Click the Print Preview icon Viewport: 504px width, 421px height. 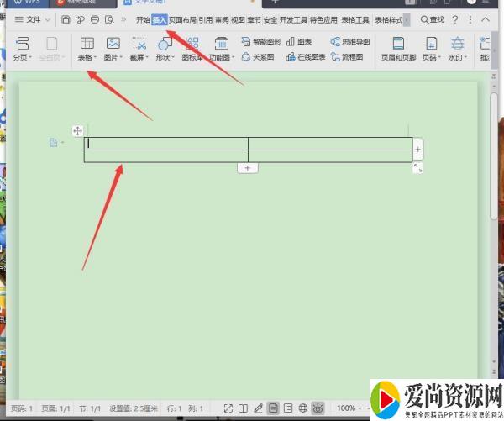click(x=109, y=19)
